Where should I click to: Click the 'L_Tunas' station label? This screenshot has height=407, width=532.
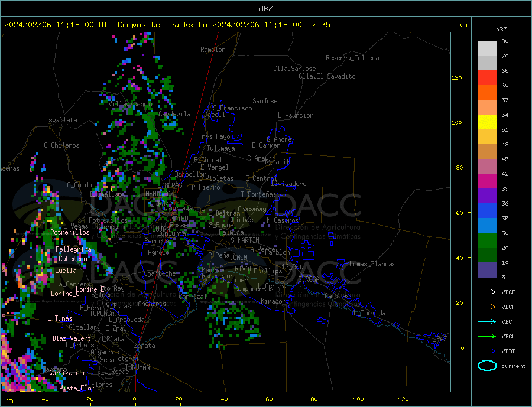(60, 318)
